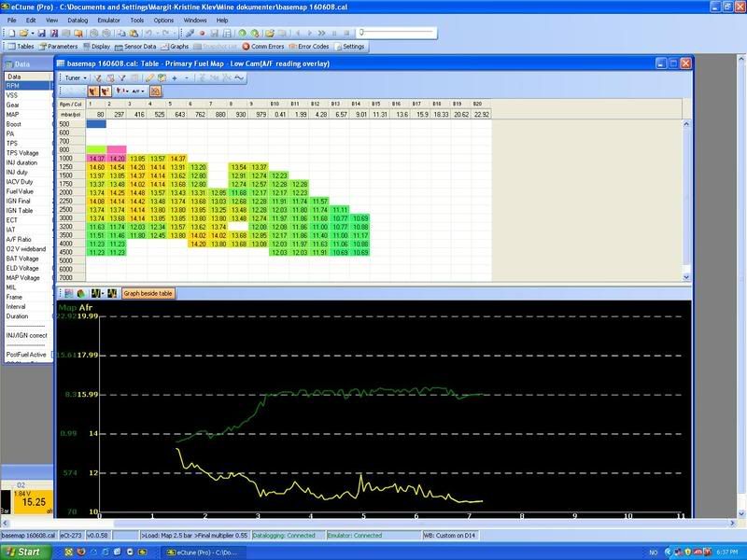Select the blue cell in the 500 rpm row
This screenshot has width=747, height=560.
(x=96, y=124)
